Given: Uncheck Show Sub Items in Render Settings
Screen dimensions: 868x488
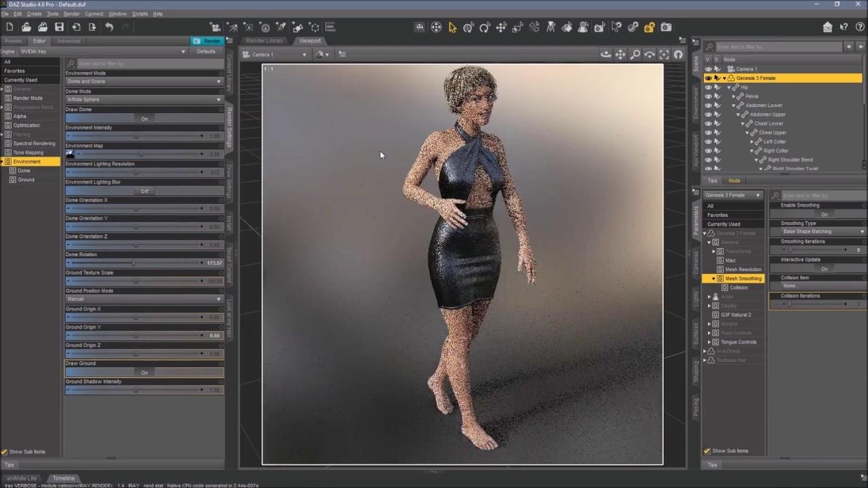Looking at the screenshot, I should 5,452.
